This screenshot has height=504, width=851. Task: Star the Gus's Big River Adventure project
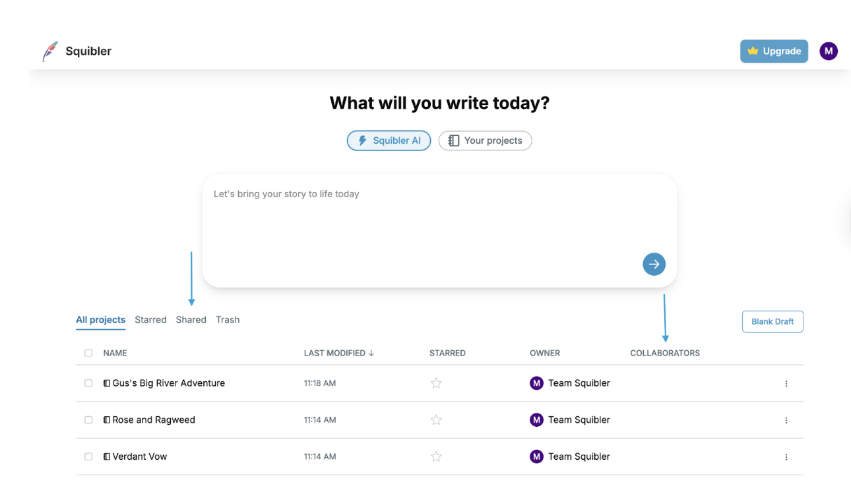436,383
